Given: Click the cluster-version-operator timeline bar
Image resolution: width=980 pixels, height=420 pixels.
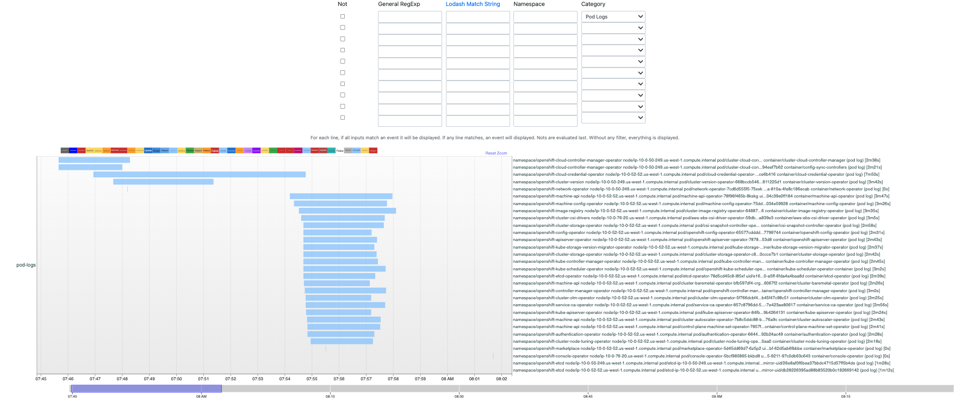Looking at the screenshot, I should [163, 182].
